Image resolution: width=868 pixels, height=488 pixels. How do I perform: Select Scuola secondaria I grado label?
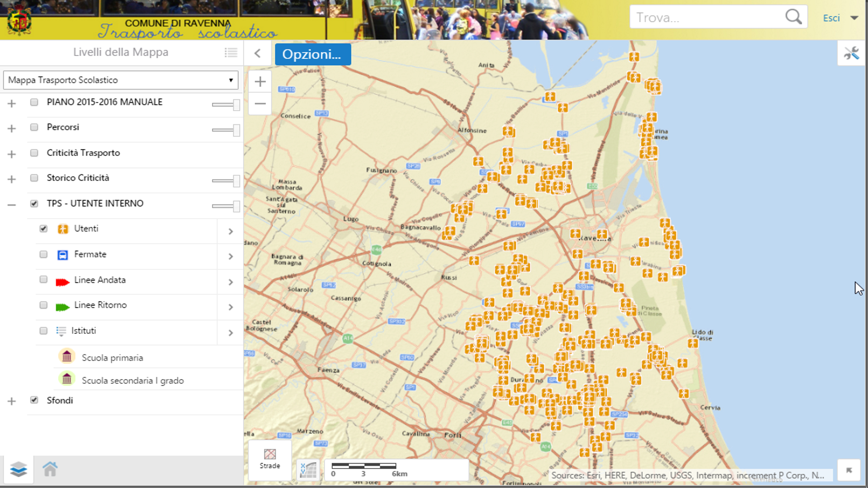pyautogui.click(x=132, y=380)
